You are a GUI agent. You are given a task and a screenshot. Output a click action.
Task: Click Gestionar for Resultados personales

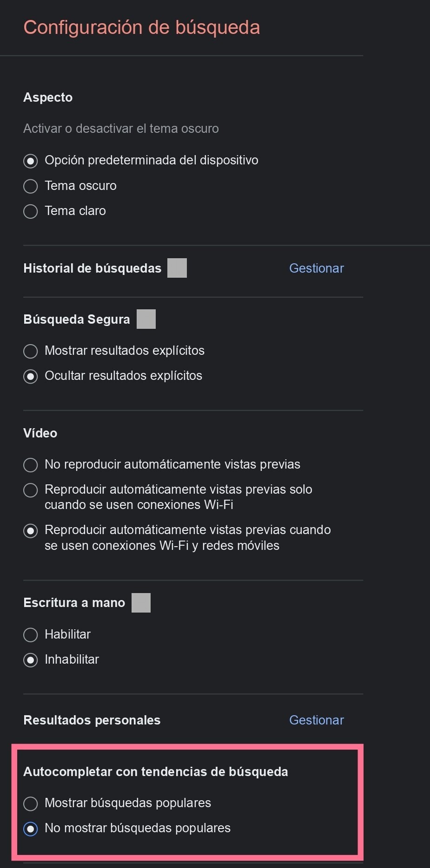pyautogui.click(x=316, y=720)
